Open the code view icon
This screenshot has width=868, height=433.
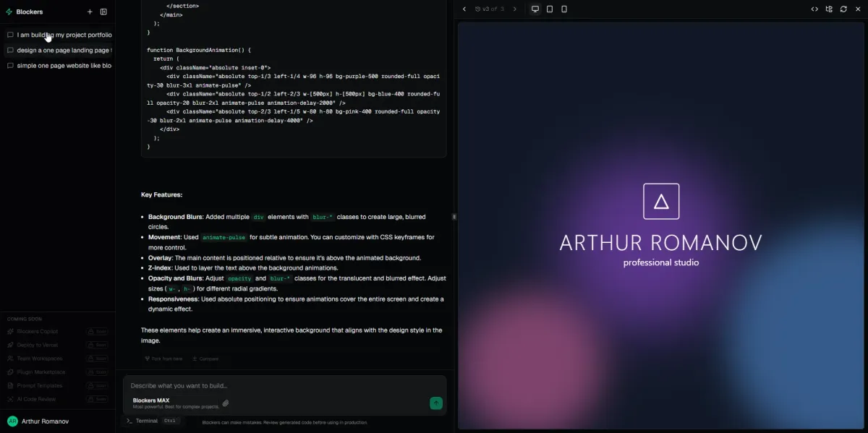point(814,9)
